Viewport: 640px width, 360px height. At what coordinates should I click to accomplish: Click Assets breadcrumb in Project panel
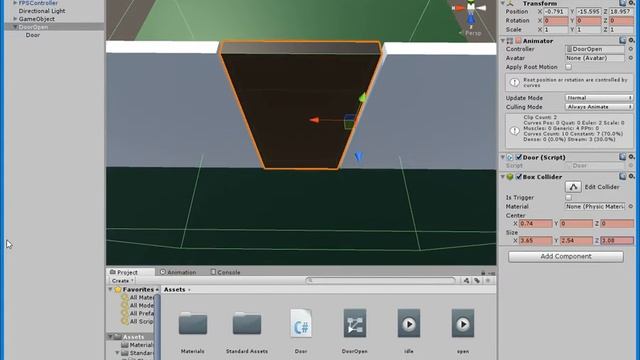pos(175,289)
